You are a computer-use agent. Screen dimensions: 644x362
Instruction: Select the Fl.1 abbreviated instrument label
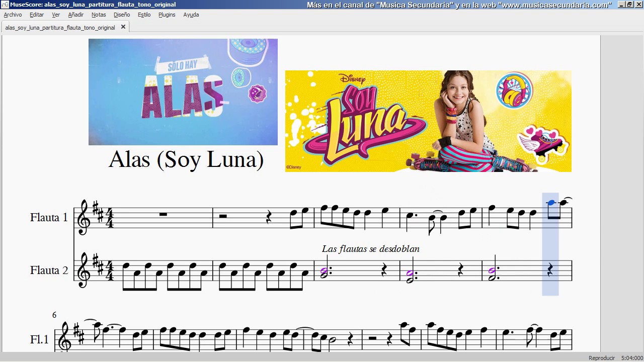40,339
